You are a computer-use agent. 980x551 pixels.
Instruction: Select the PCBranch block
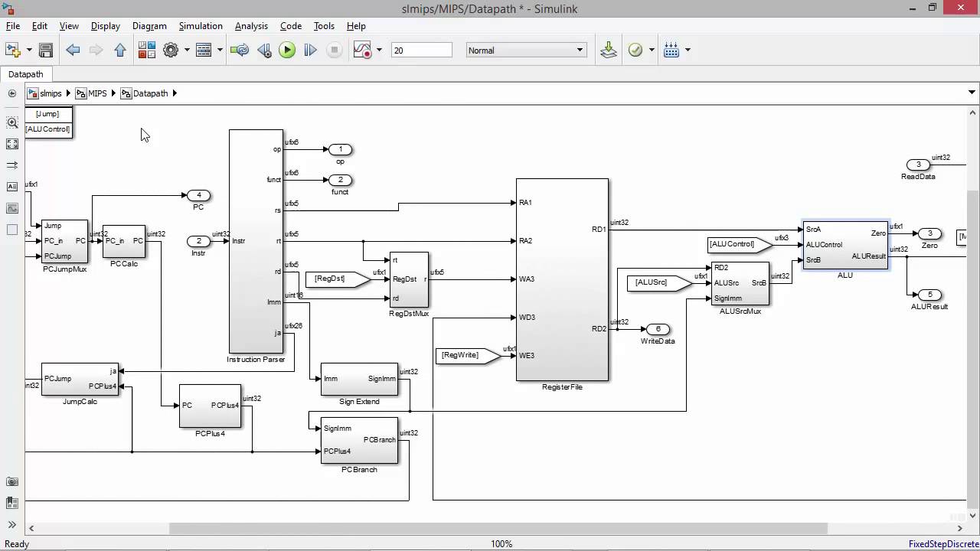tap(359, 440)
